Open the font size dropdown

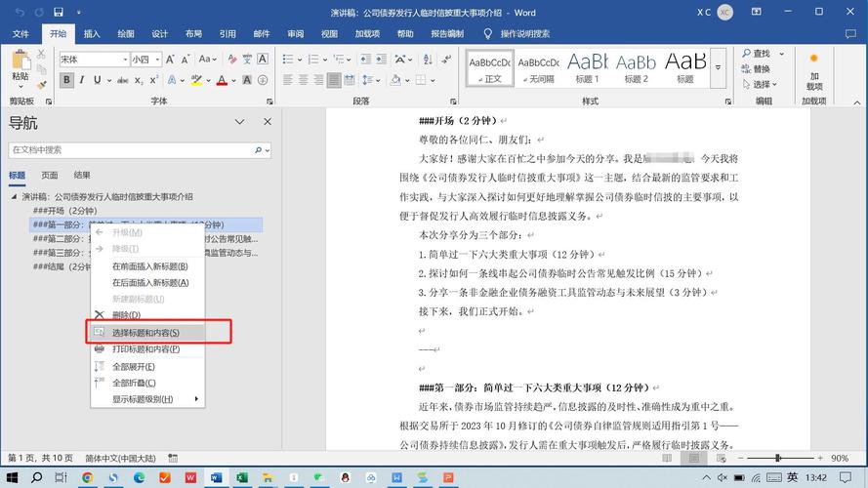[x=157, y=60]
